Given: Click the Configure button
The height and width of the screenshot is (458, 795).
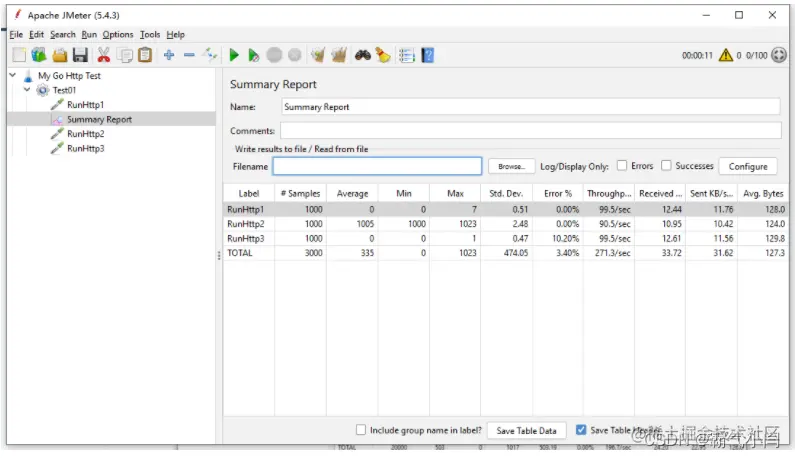Looking at the screenshot, I should 748,166.
